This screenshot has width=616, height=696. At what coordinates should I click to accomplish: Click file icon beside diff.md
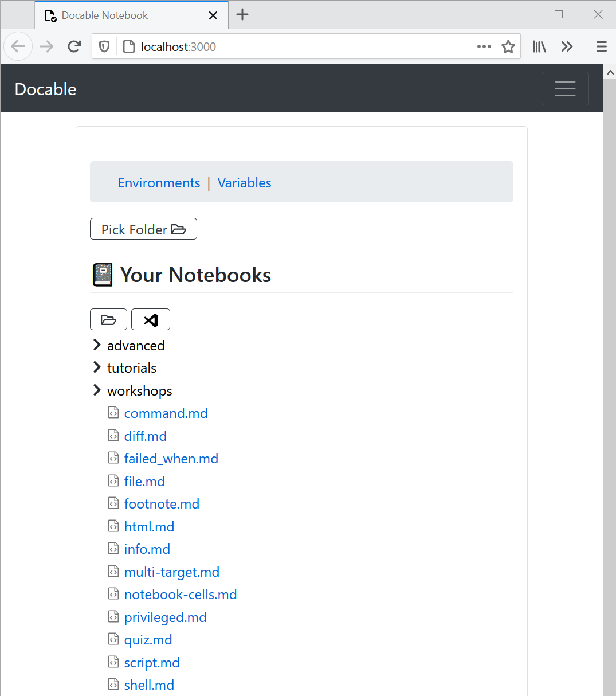(x=113, y=435)
